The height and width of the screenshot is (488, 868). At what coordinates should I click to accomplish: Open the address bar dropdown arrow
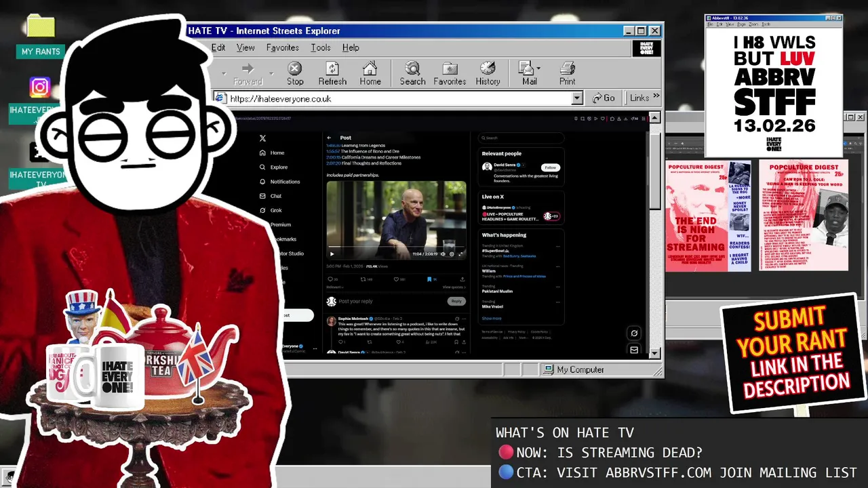point(577,98)
